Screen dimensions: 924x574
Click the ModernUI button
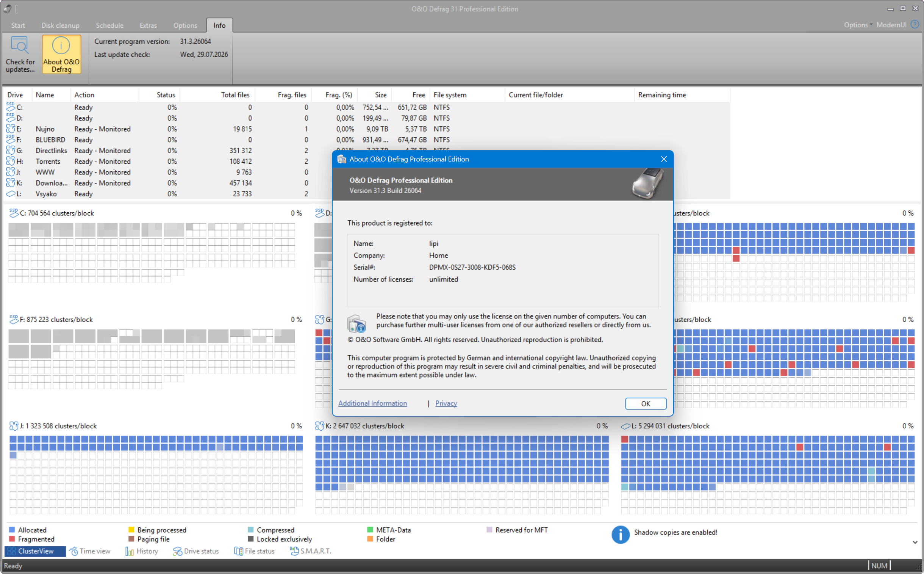(891, 25)
